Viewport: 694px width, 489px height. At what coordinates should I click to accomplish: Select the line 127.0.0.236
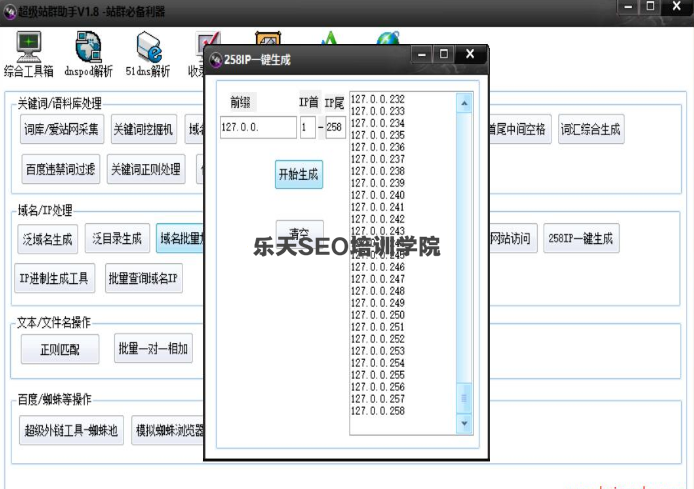pos(378,147)
